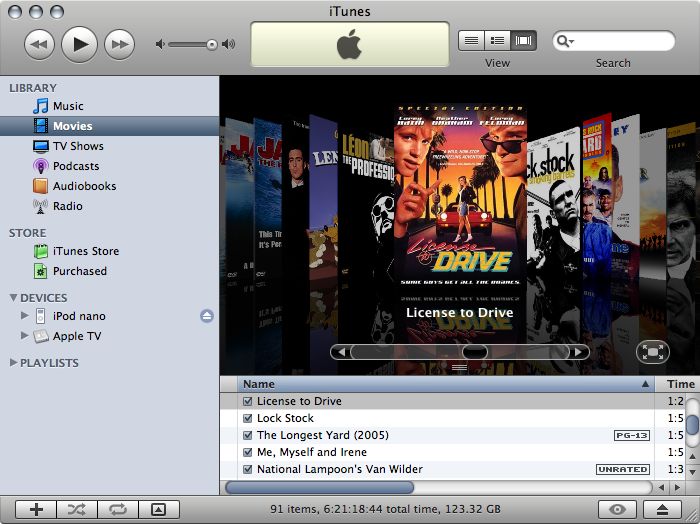Select Me, Myself and Irene row

point(452,452)
